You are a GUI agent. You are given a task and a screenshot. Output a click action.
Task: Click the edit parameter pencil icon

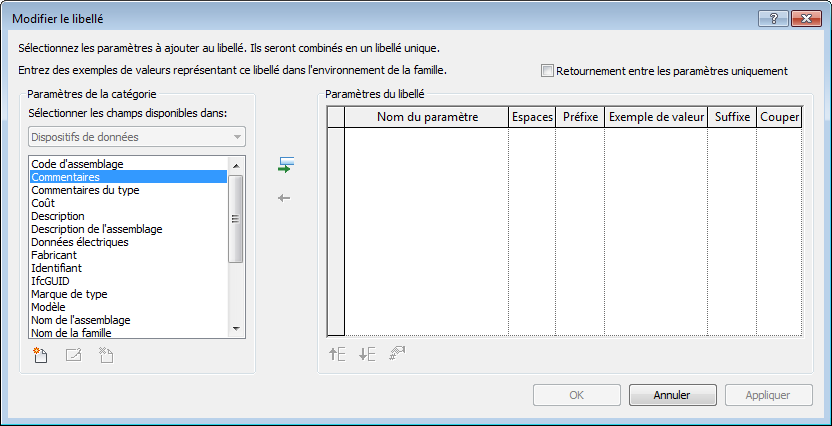(x=73, y=355)
